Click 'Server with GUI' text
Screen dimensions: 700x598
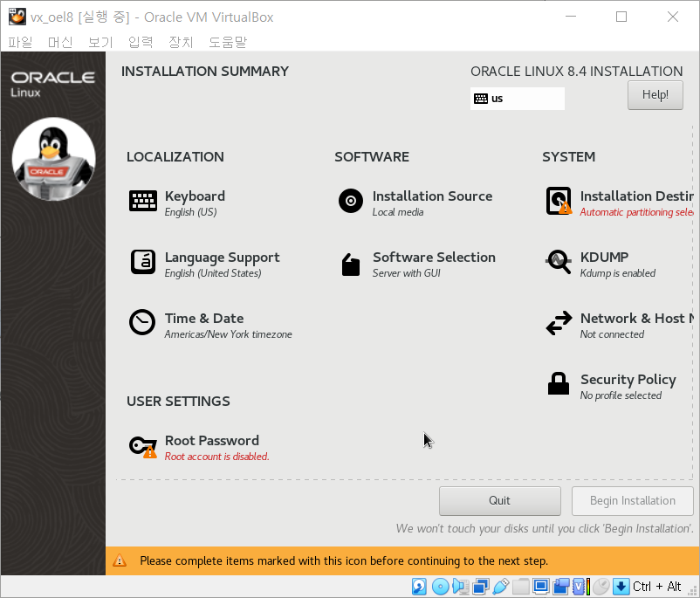pyautogui.click(x=406, y=273)
